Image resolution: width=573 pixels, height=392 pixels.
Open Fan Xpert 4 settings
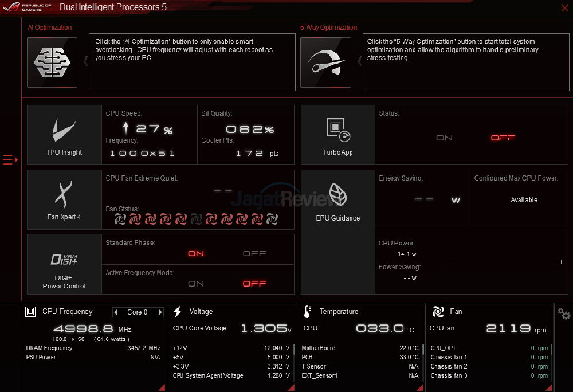point(64,199)
